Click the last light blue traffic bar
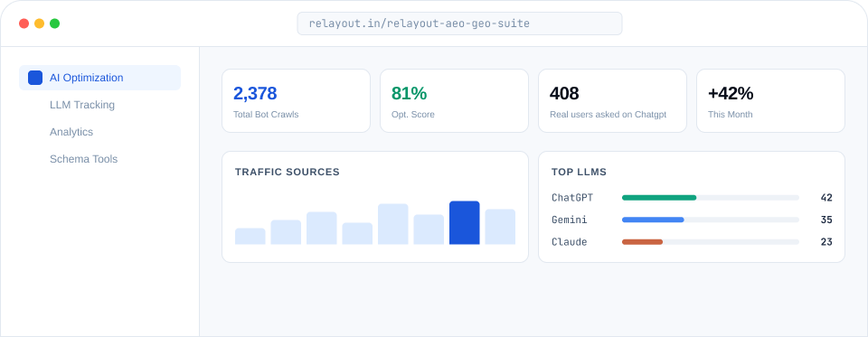The height and width of the screenshot is (337, 868). [x=500, y=227]
